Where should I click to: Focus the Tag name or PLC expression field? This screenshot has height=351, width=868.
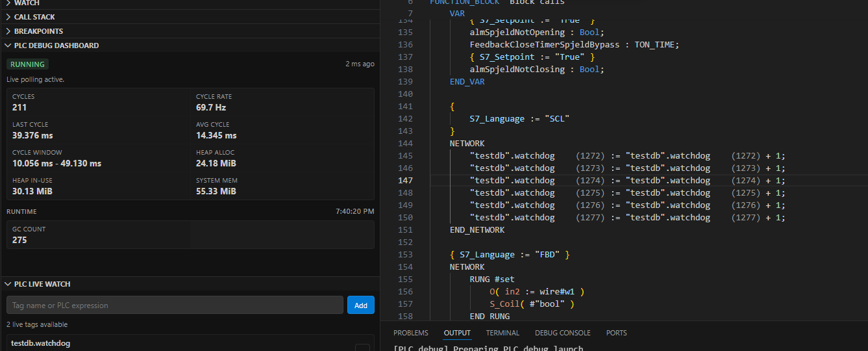pos(175,305)
